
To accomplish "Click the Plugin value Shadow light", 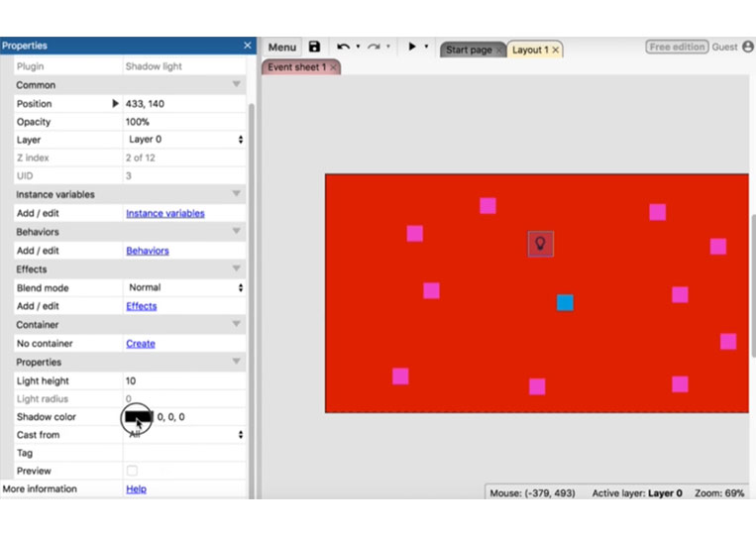I will [x=154, y=66].
